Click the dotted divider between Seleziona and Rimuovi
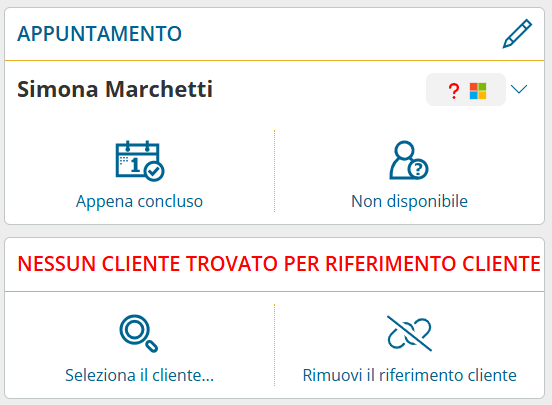This screenshot has width=552, height=405. (x=274, y=345)
